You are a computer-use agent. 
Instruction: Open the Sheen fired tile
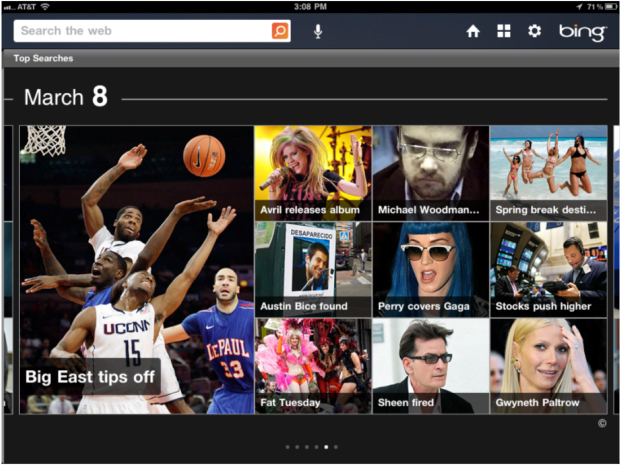click(x=430, y=366)
